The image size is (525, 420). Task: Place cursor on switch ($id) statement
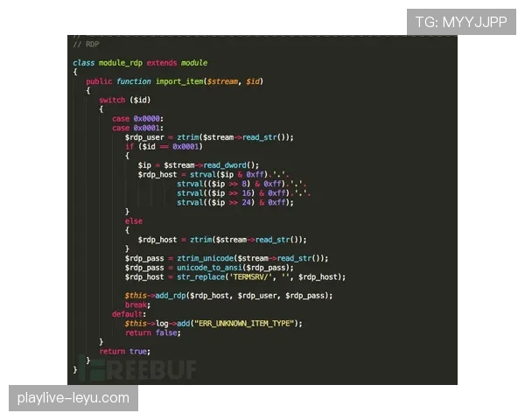coord(124,100)
